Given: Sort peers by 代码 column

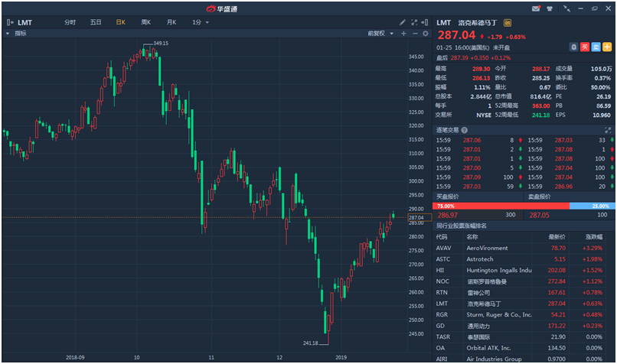Looking at the screenshot, I should point(442,236).
